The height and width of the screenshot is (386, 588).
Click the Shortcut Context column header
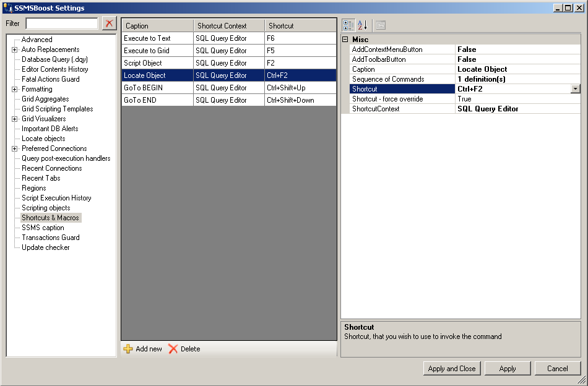tap(229, 25)
